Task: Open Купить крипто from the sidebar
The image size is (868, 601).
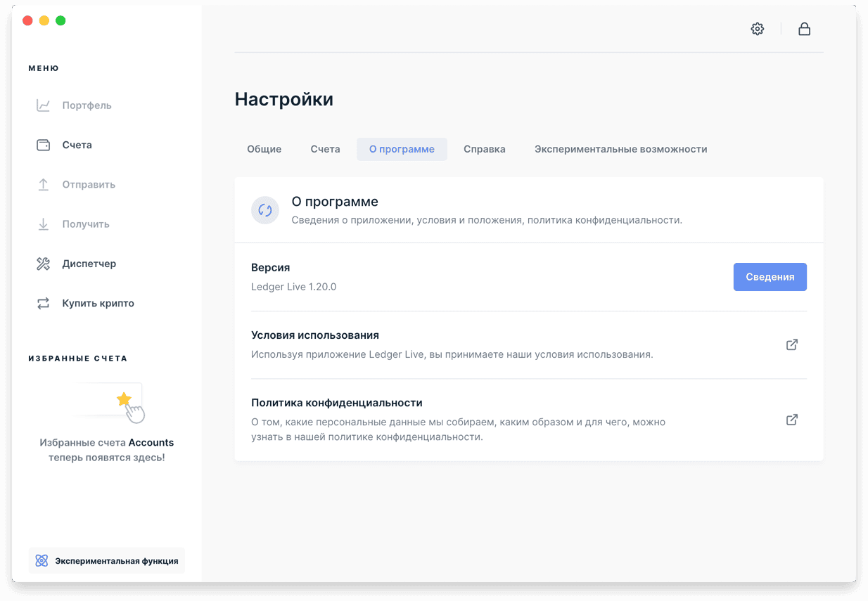Action: 98,304
